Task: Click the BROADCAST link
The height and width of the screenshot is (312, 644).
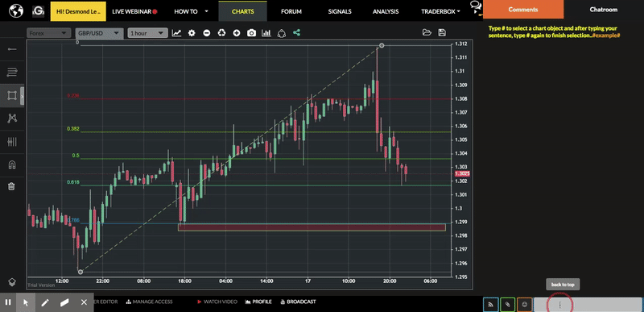Action: tap(298, 302)
